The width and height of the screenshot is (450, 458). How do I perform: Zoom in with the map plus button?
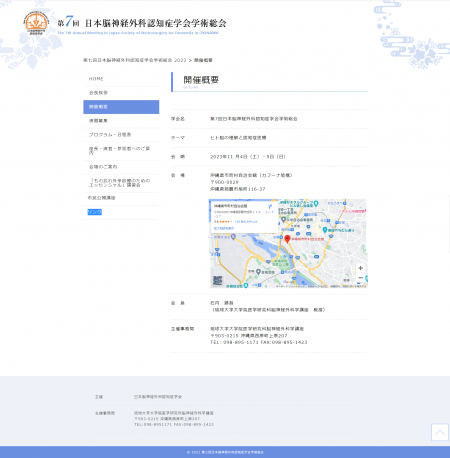360,268
